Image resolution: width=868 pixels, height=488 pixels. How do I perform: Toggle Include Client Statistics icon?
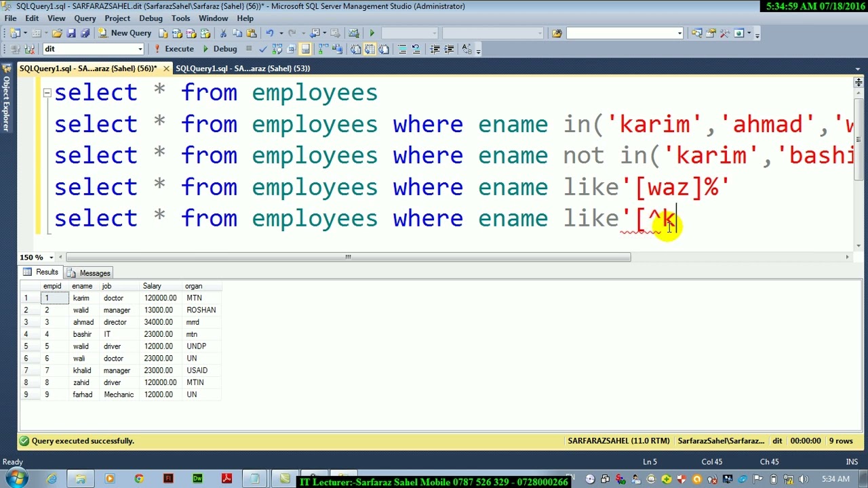337,49
